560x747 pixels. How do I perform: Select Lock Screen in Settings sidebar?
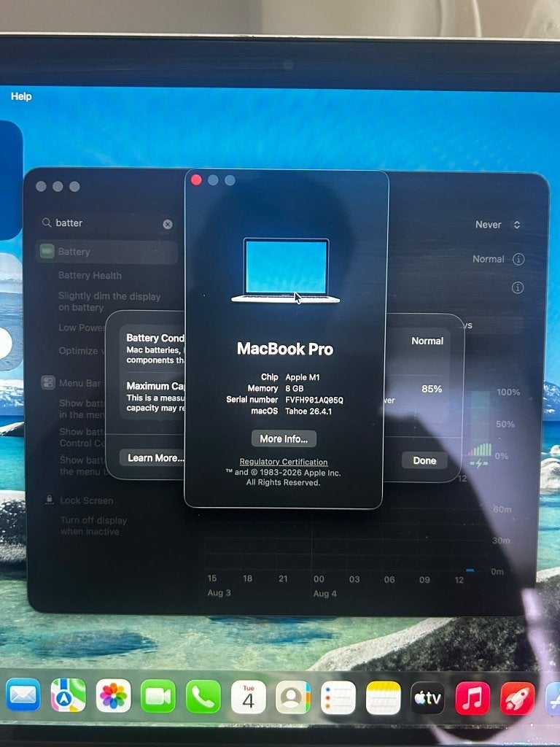click(x=79, y=500)
